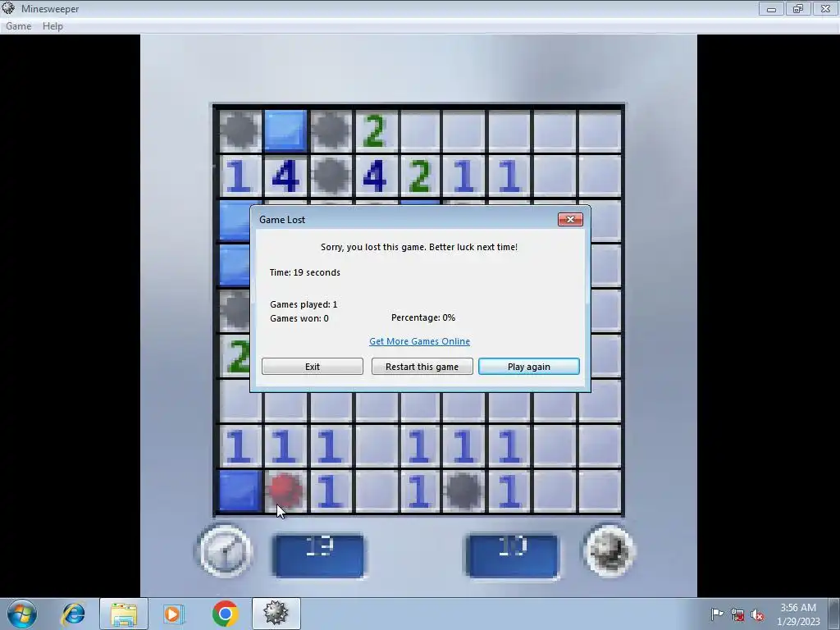Screen dimensions: 840x630
Task: Open the Help menu
Action: pos(52,26)
